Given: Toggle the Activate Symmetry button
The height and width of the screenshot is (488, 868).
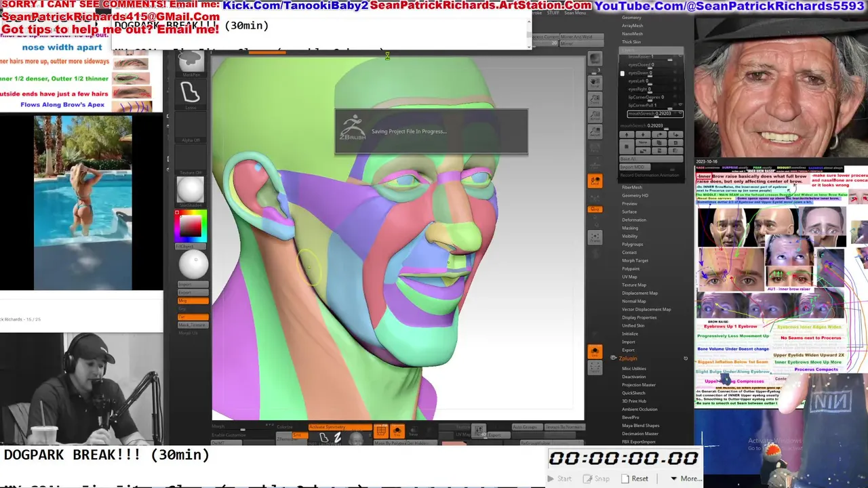Looking at the screenshot, I should pyautogui.click(x=340, y=427).
